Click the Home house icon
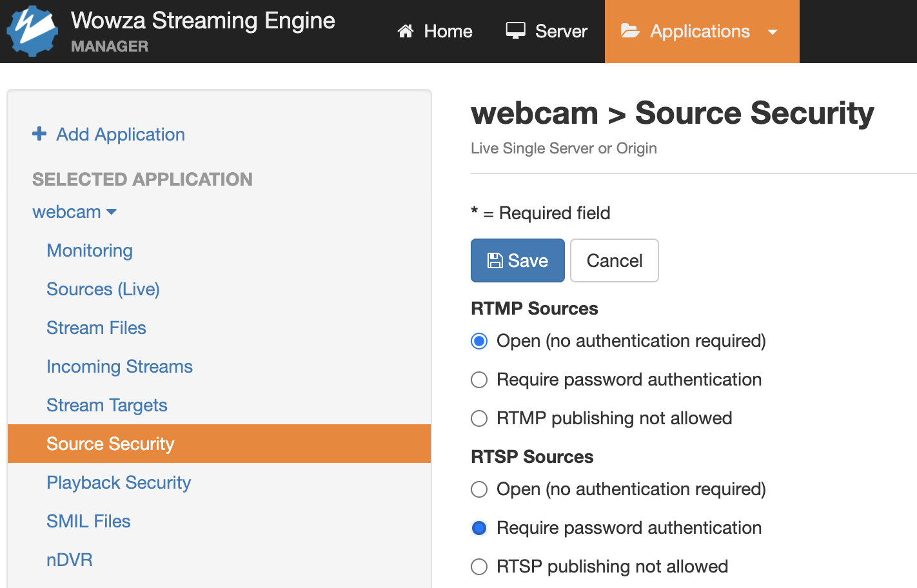917x588 pixels. click(x=406, y=31)
